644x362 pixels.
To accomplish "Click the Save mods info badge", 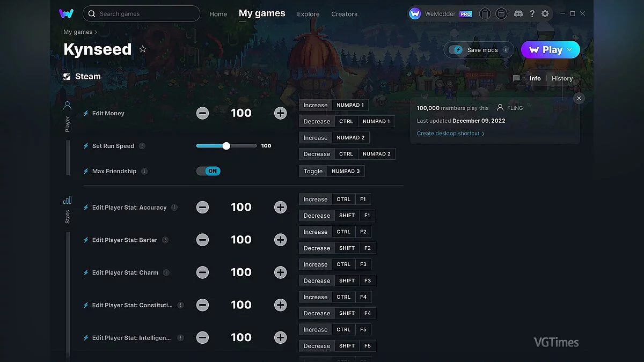I will point(506,50).
